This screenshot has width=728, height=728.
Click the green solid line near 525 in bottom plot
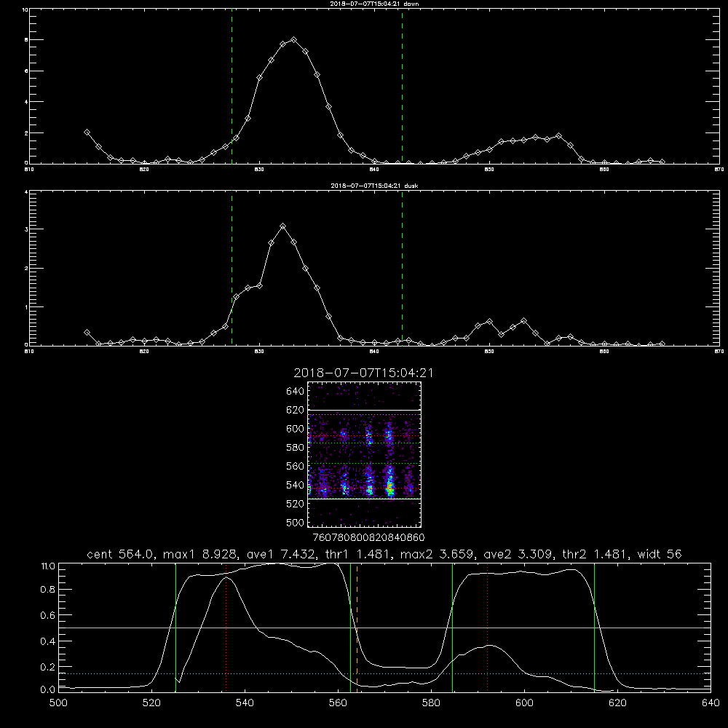pos(175,627)
